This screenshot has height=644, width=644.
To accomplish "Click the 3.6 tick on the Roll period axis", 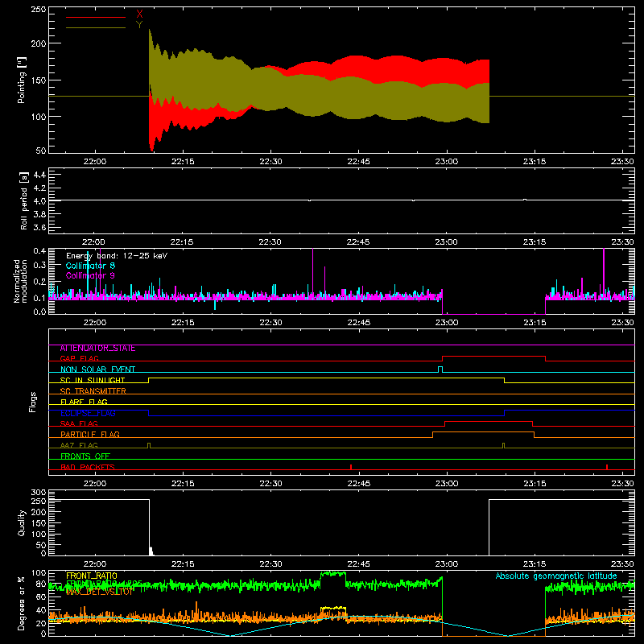I will [39, 228].
